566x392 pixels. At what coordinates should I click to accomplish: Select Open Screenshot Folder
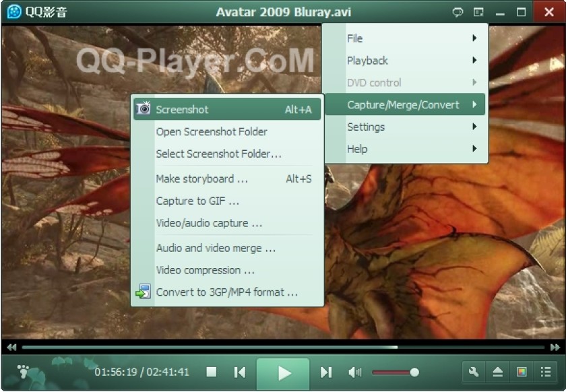coord(227,131)
